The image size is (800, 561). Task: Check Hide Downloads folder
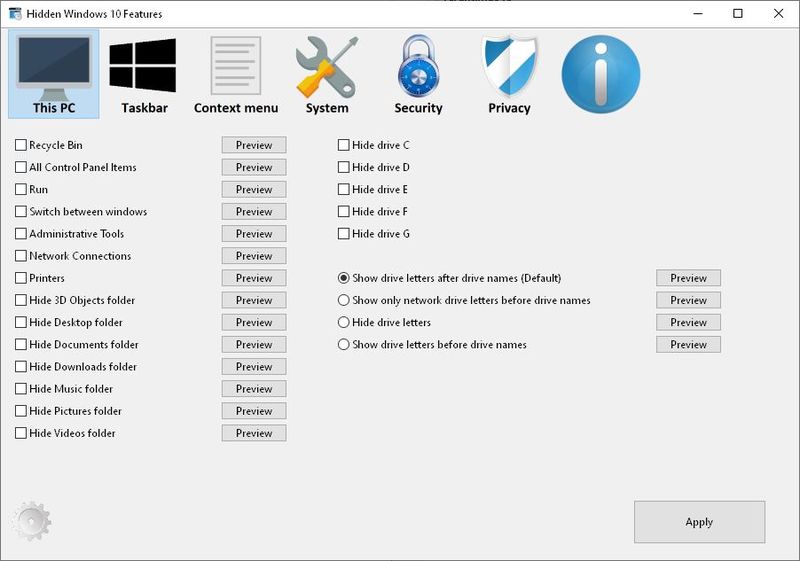click(x=21, y=367)
